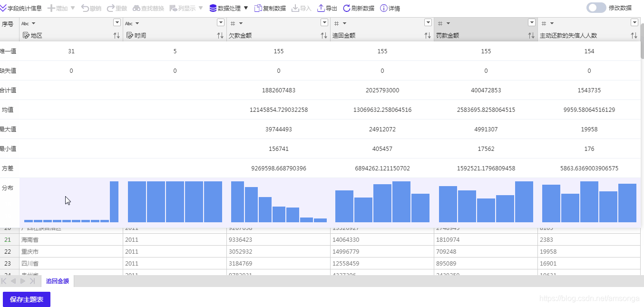Sort by the 追回金额 column
Image resolution: width=644 pixels, height=307 pixels.
coord(428,36)
